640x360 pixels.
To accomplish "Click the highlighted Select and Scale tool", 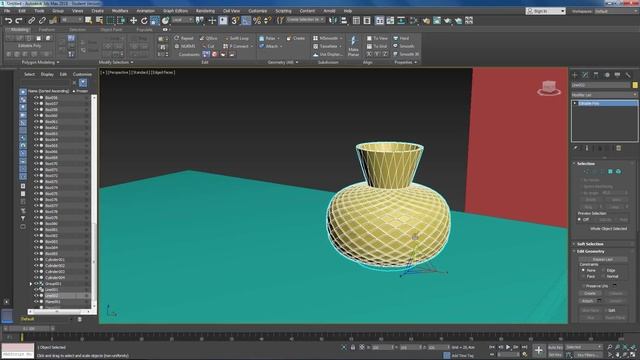I will [155, 20].
